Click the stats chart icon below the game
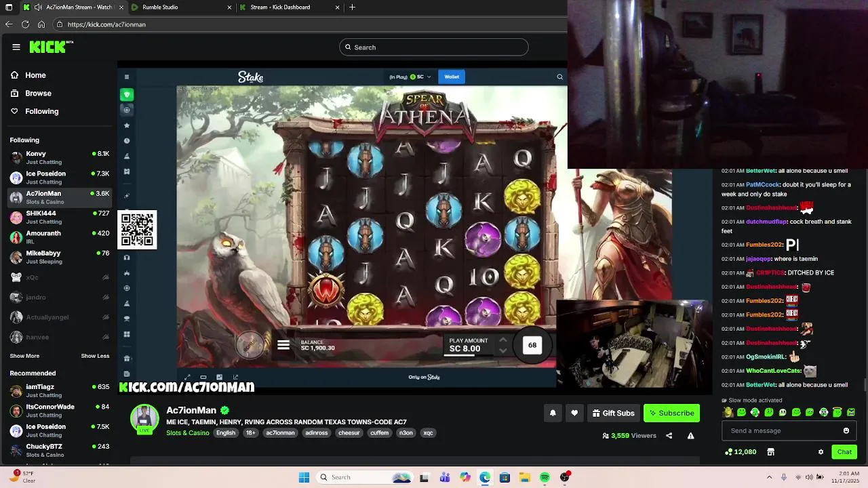The height and width of the screenshot is (488, 868). click(x=219, y=378)
